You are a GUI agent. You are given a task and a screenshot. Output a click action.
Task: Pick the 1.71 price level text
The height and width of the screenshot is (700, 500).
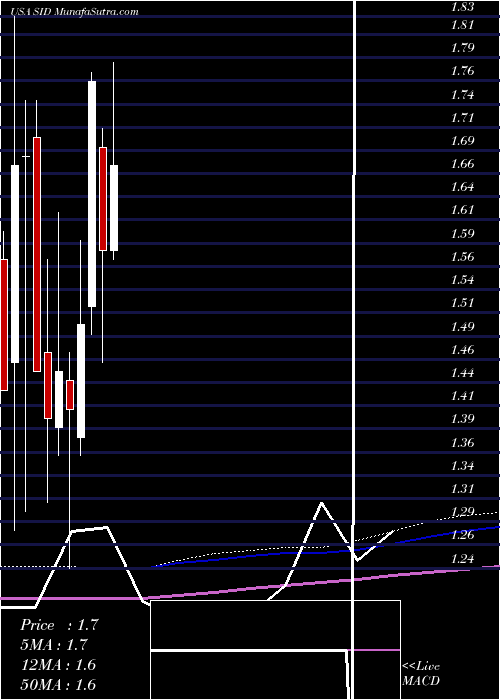click(x=463, y=118)
